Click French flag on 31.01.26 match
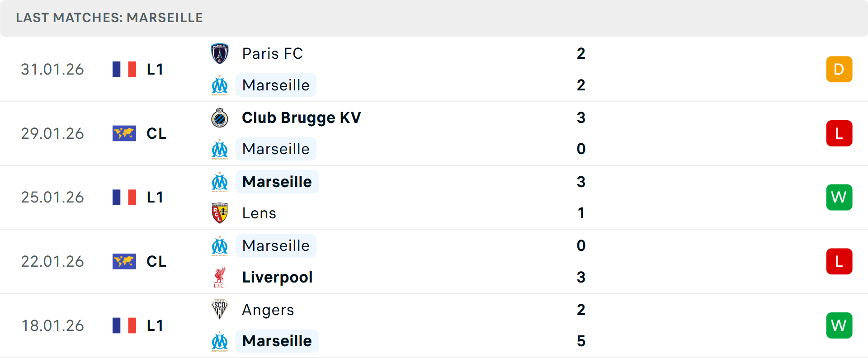868x358 pixels. tap(124, 69)
